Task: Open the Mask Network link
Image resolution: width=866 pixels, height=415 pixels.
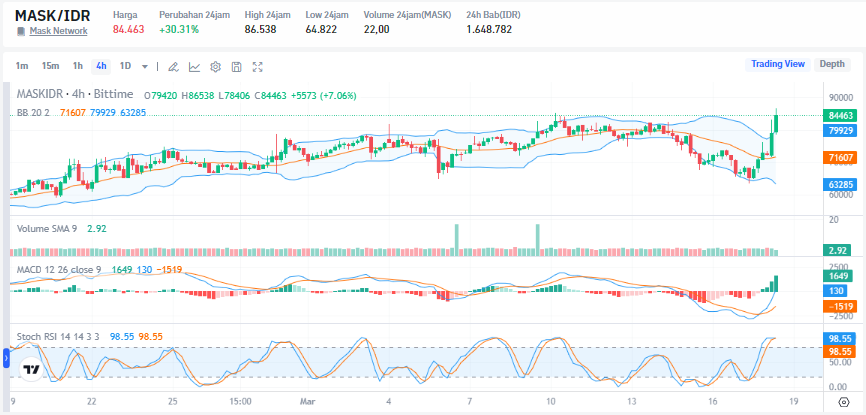Action: click(58, 31)
